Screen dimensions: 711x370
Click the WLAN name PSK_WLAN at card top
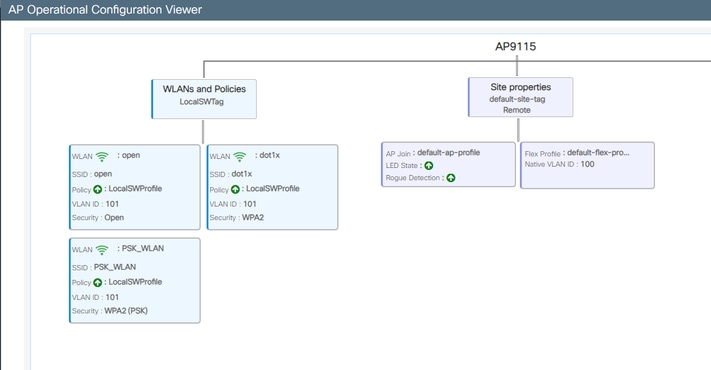[x=143, y=248]
